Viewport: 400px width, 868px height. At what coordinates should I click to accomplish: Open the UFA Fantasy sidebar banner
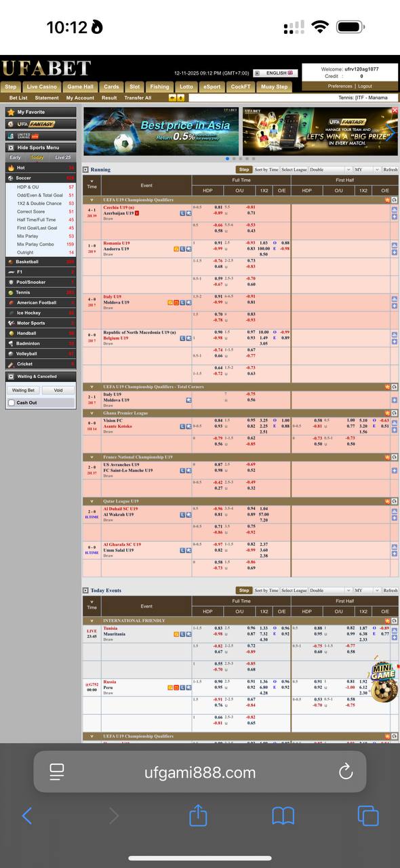coord(41,124)
